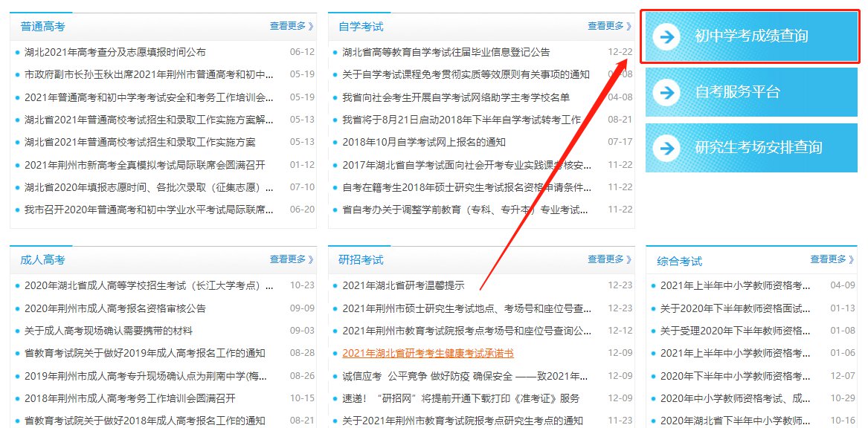
Task: Click arrow icon beside 研究生考场安排查询
Action: 668,148
